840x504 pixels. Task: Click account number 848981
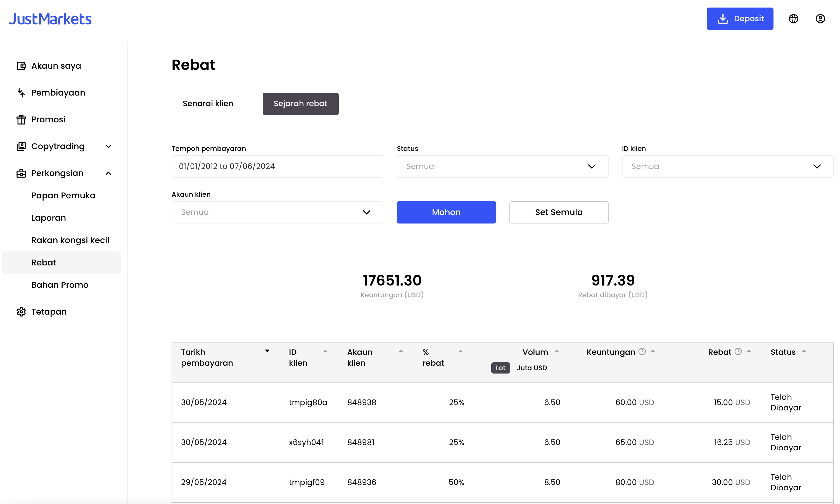[x=360, y=442]
